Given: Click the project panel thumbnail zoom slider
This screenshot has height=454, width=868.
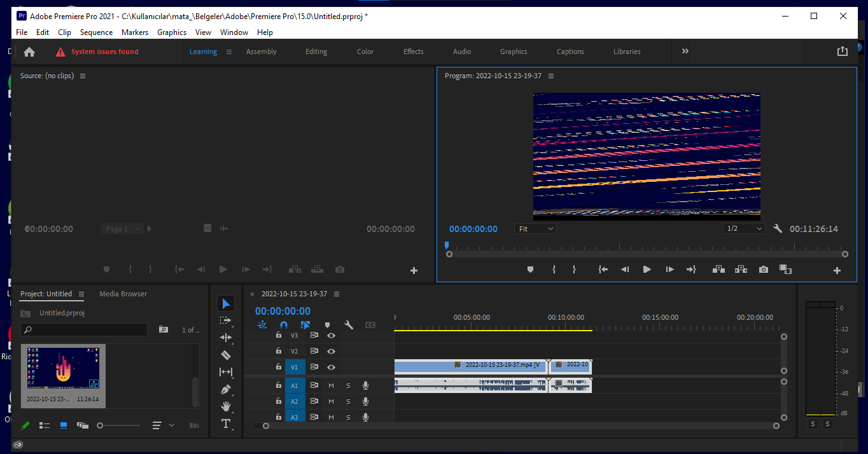Looking at the screenshot, I should [x=101, y=425].
